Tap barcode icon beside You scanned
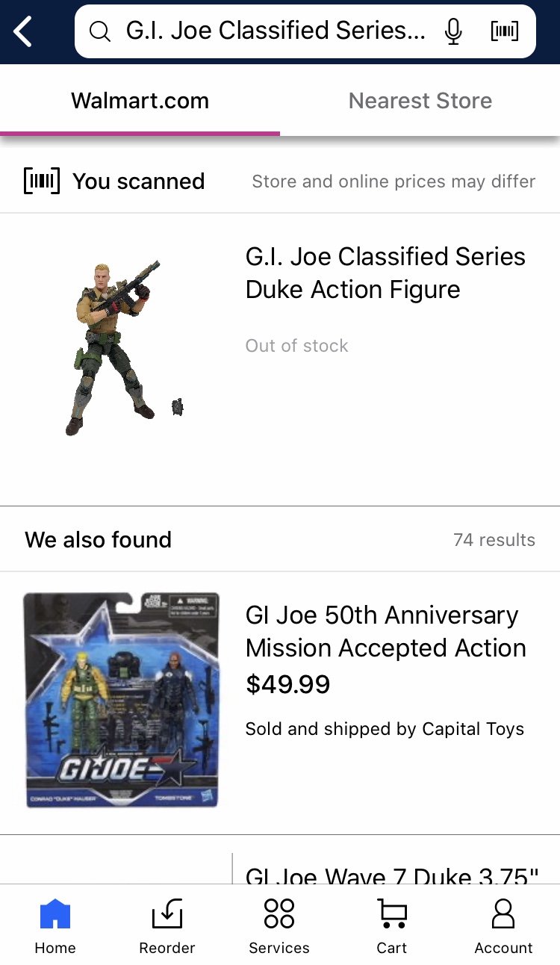This screenshot has height=965, width=560. coord(42,181)
